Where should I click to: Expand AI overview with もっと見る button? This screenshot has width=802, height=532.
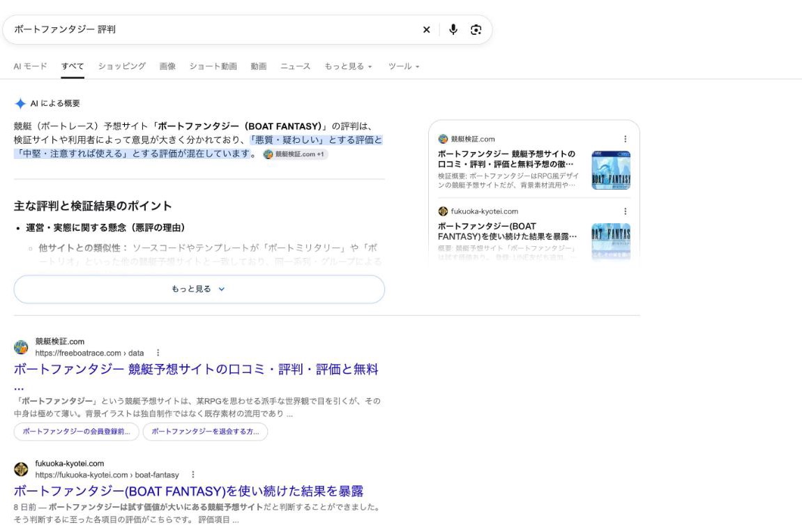coord(199,289)
